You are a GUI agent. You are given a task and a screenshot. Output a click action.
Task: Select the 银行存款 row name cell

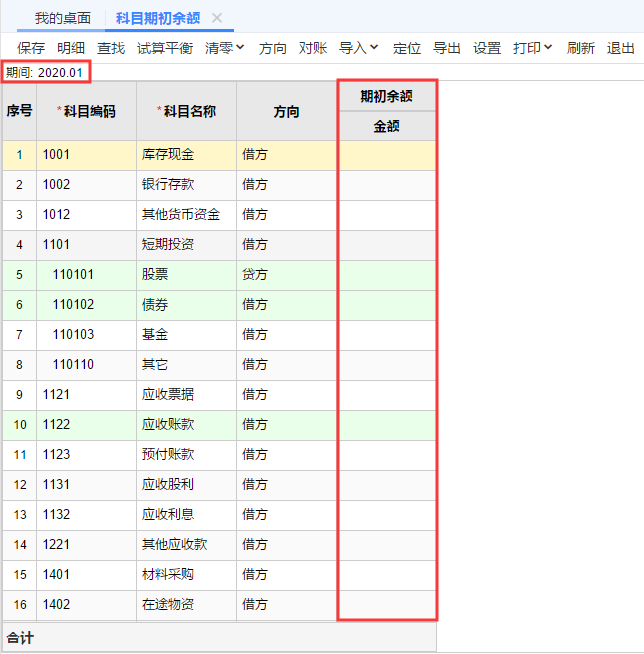(186, 185)
